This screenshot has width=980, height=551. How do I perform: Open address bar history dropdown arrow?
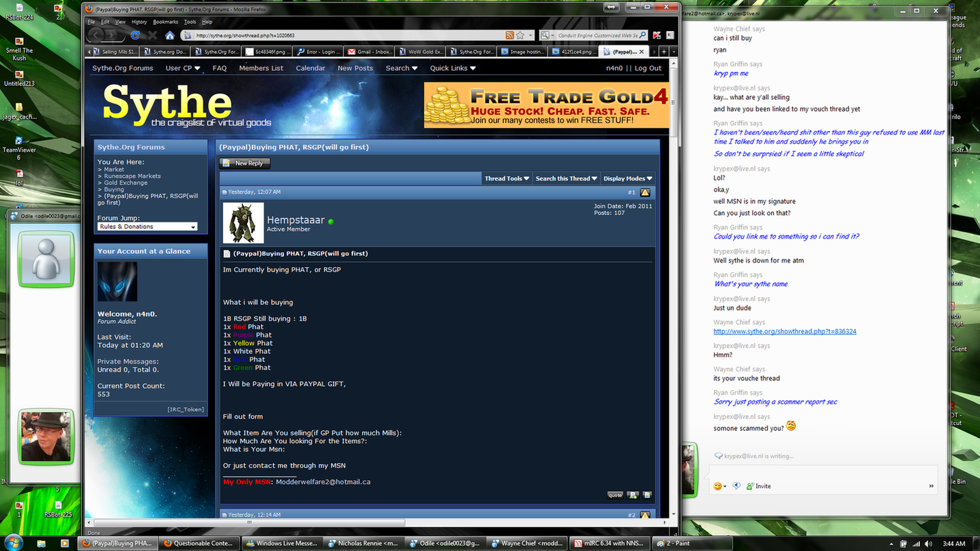530,35
